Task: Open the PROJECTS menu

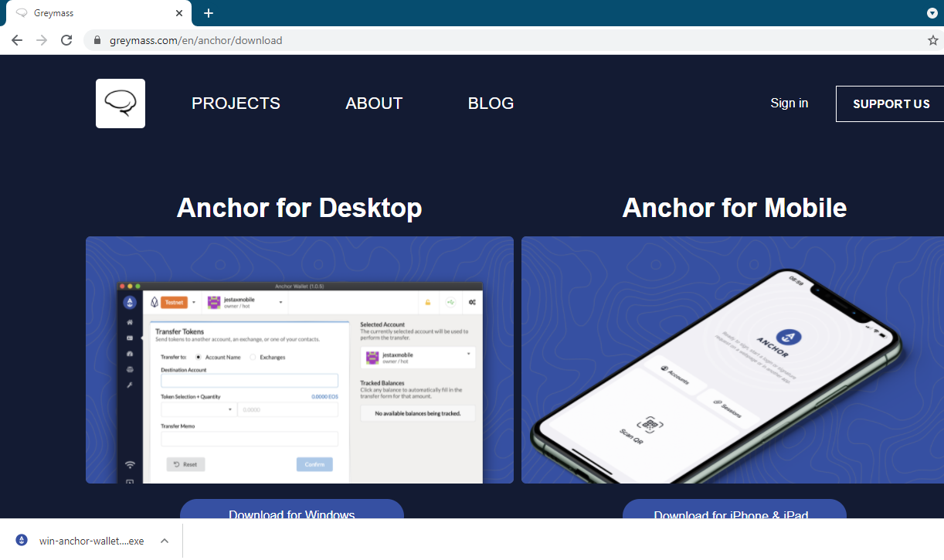Action: click(x=236, y=104)
